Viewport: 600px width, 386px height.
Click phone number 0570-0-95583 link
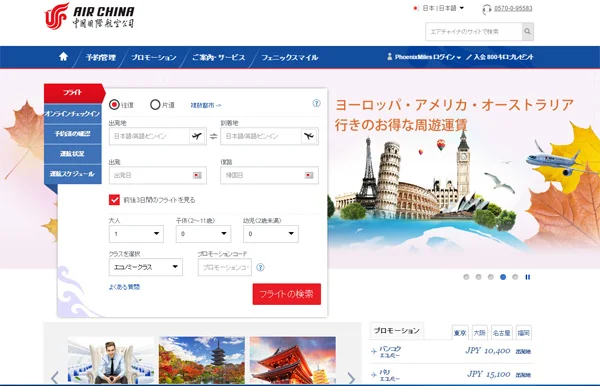tap(513, 8)
